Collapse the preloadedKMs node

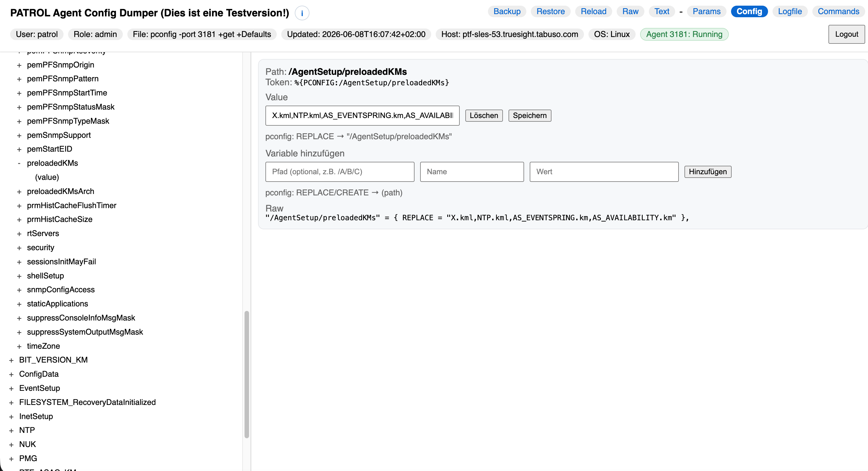(x=19, y=163)
